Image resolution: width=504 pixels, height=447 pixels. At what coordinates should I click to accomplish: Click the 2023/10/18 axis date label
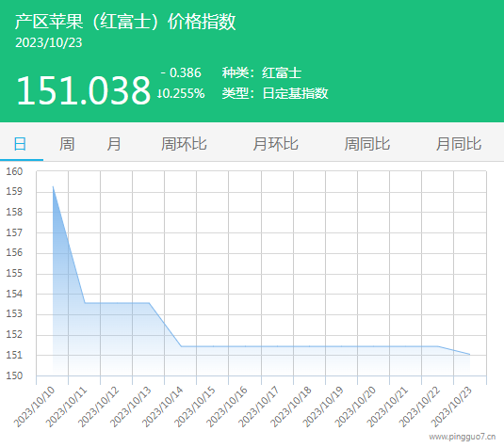click(291, 407)
